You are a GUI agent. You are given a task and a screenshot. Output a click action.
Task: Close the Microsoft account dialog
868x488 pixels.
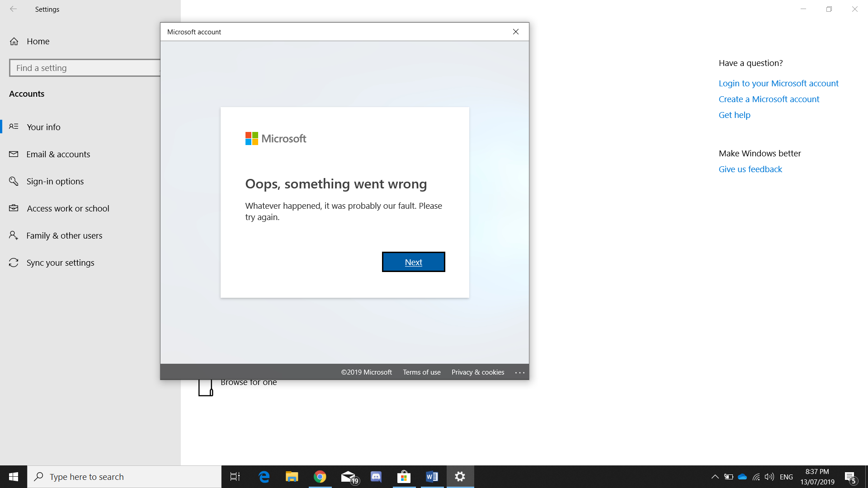tap(516, 32)
